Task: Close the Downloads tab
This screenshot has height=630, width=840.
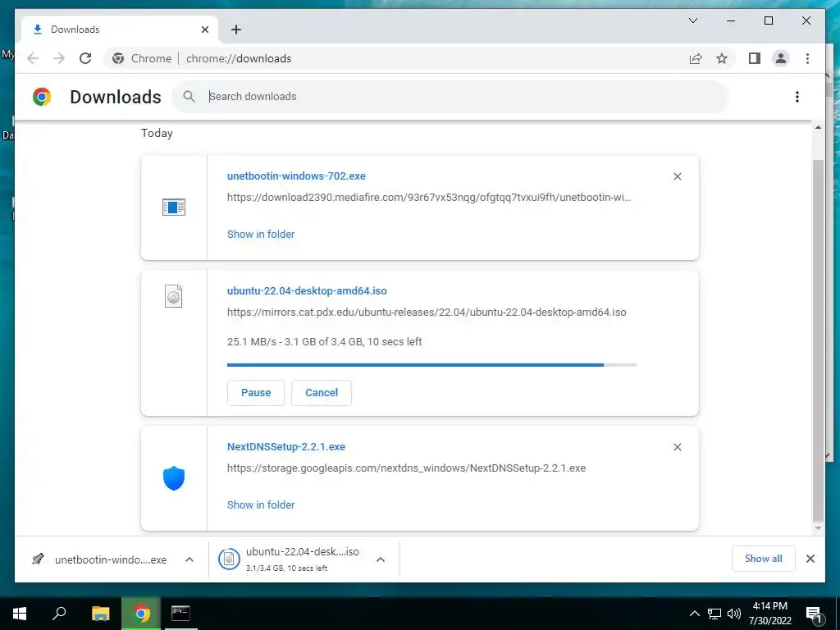Action: click(204, 30)
